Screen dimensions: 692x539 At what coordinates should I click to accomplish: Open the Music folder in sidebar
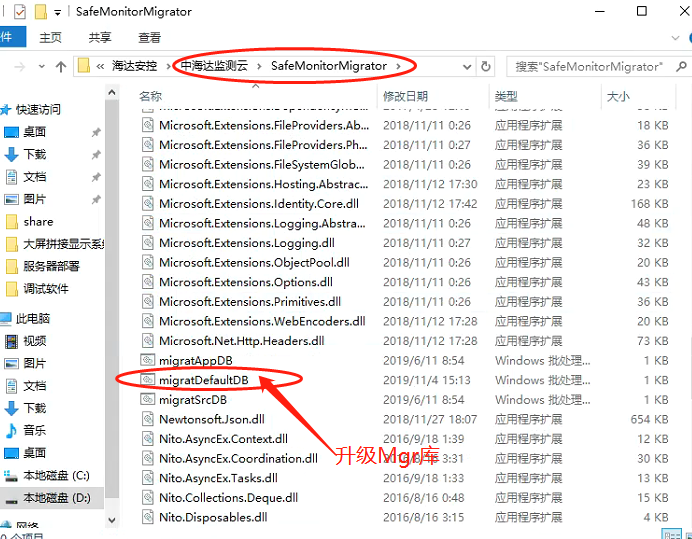(x=35, y=430)
